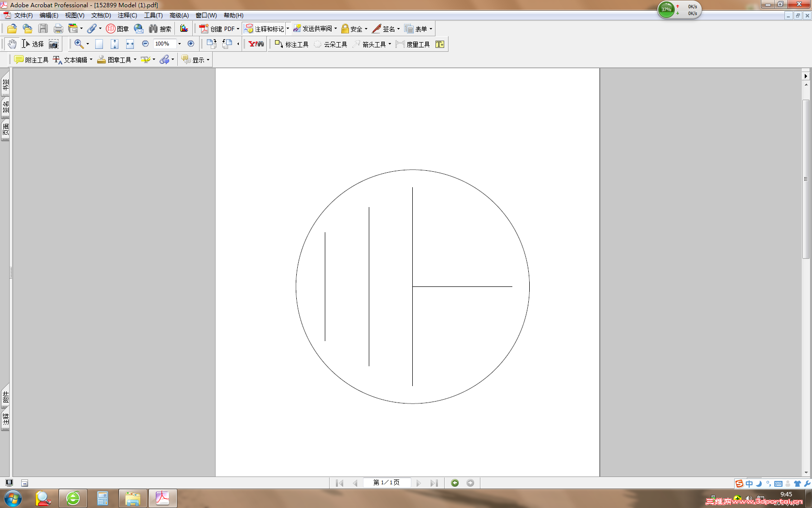
Task: Open the file explorer taskbar icon
Action: point(132,498)
